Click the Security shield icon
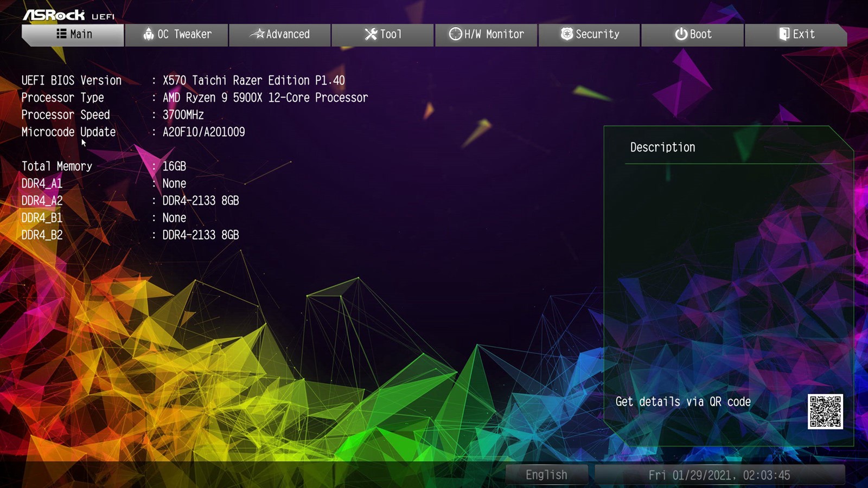This screenshot has width=868, height=488. [x=567, y=34]
